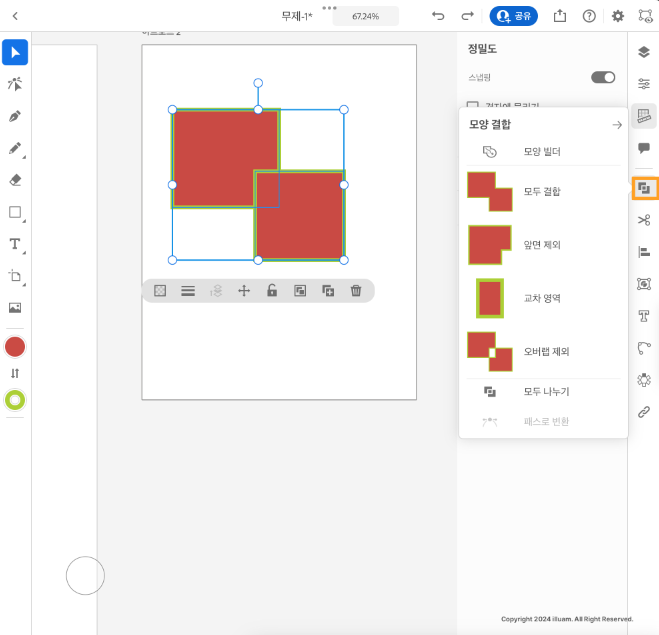Image resolution: width=659 pixels, height=635 pixels.
Task: Delete selection with trash icon
Action: [356, 290]
